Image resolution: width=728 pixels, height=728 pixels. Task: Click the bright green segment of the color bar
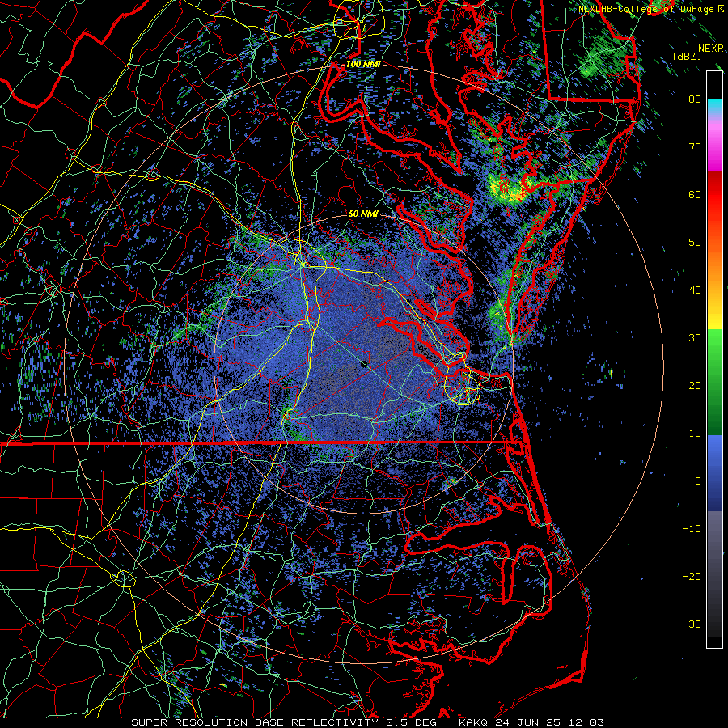click(x=714, y=344)
